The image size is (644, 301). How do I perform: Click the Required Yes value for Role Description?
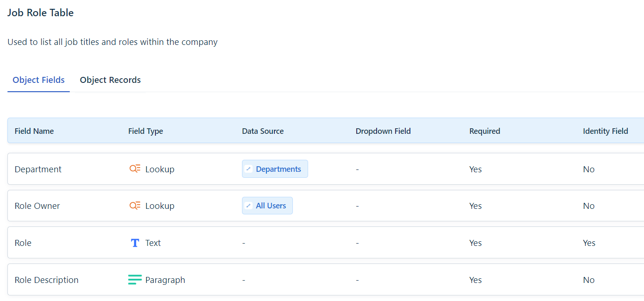click(x=476, y=280)
